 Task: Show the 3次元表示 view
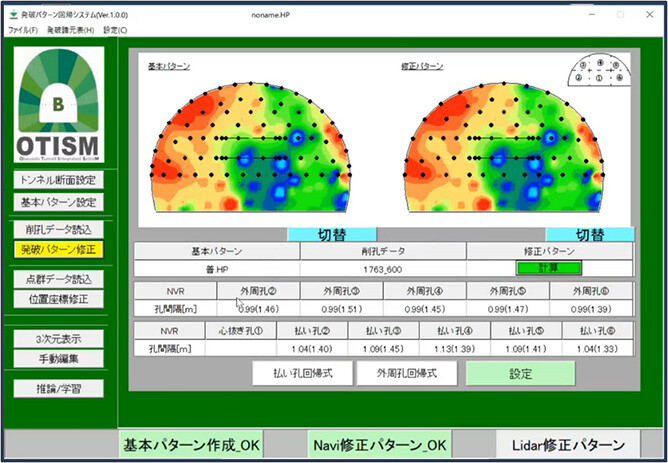(x=59, y=338)
